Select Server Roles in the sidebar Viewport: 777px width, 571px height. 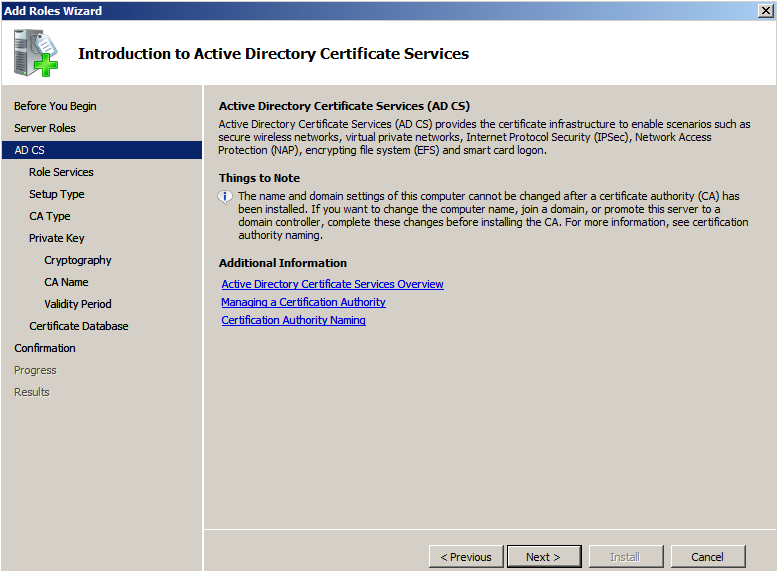coord(45,128)
